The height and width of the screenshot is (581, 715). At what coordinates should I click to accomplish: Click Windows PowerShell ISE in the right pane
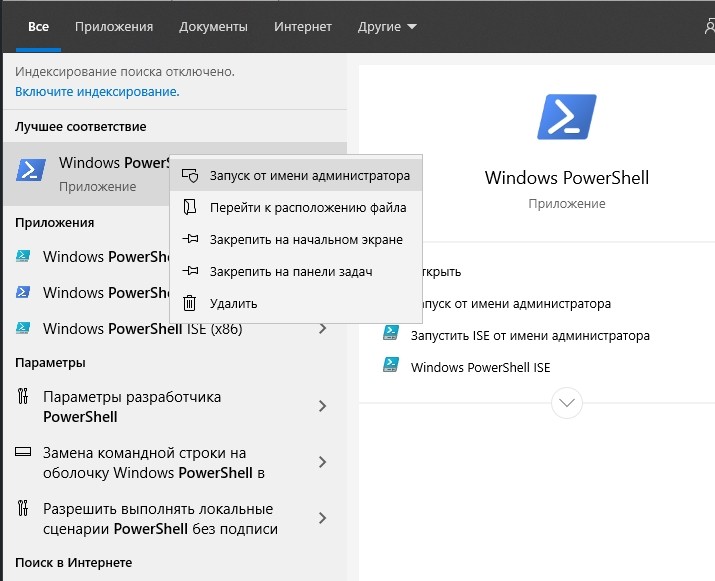480,367
